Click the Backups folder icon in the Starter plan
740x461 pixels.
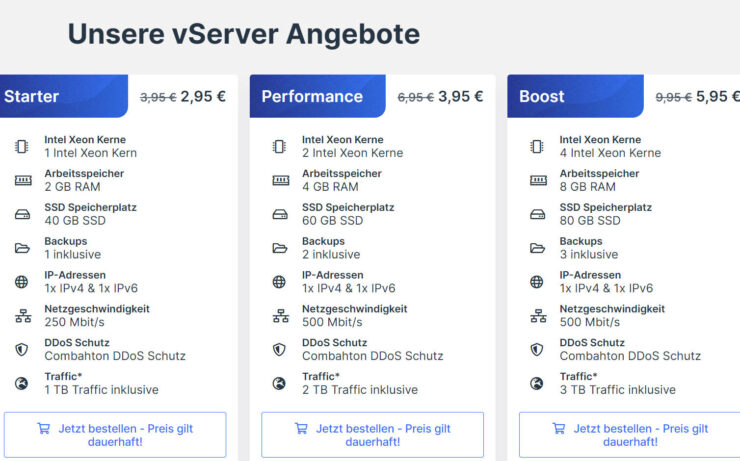(x=22, y=248)
